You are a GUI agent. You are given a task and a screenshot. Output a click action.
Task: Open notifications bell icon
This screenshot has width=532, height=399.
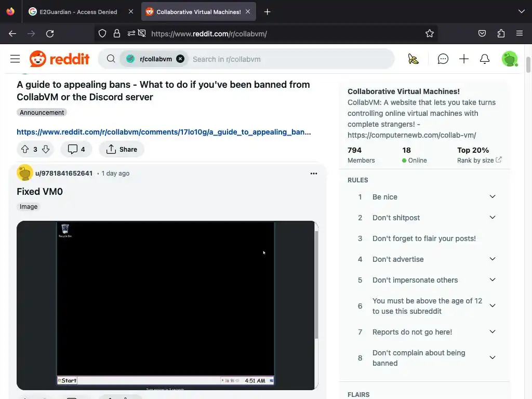(485, 59)
